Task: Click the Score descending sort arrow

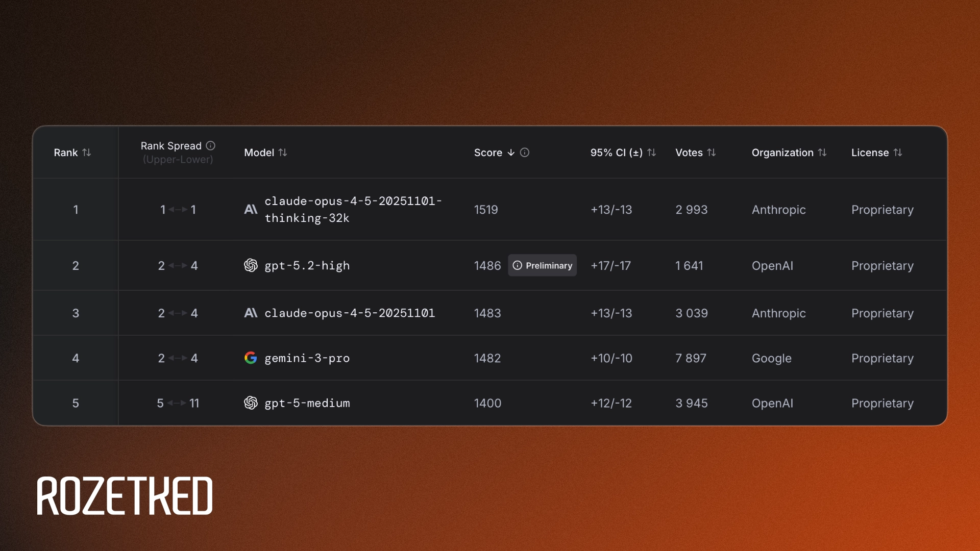Action: (511, 153)
